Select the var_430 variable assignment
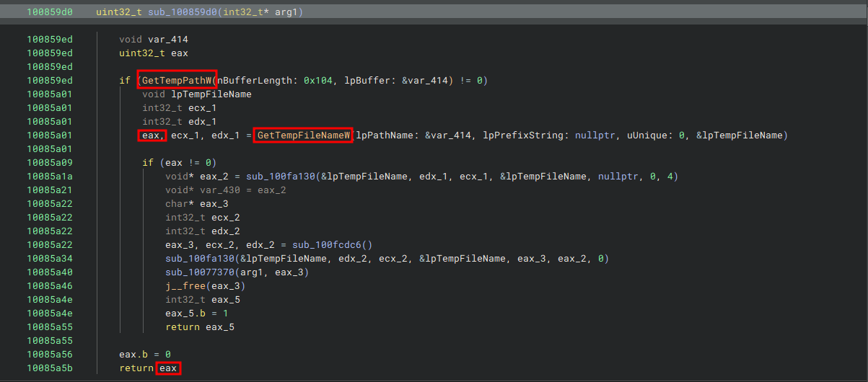This screenshot has height=382, width=868. pyautogui.click(x=226, y=190)
